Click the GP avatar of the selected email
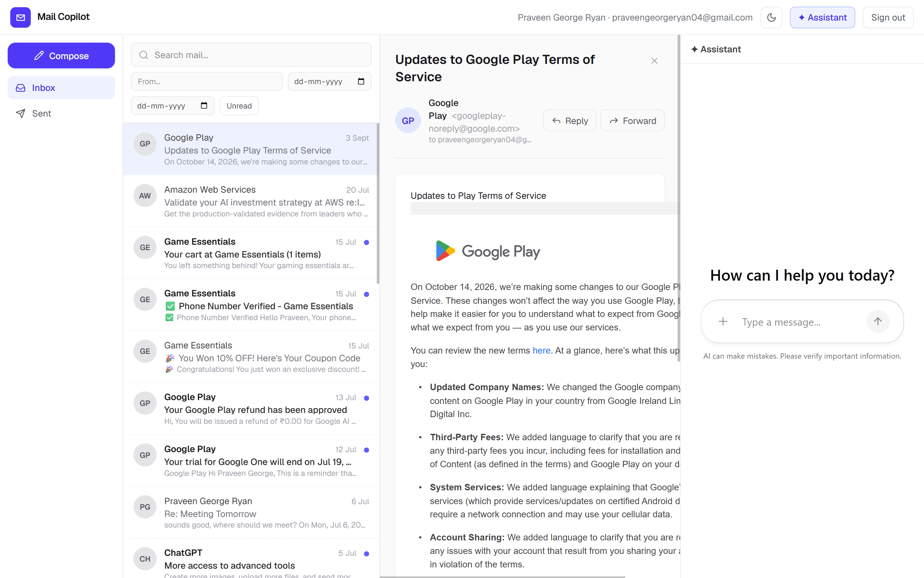The height and width of the screenshot is (578, 924). point(145,144)
